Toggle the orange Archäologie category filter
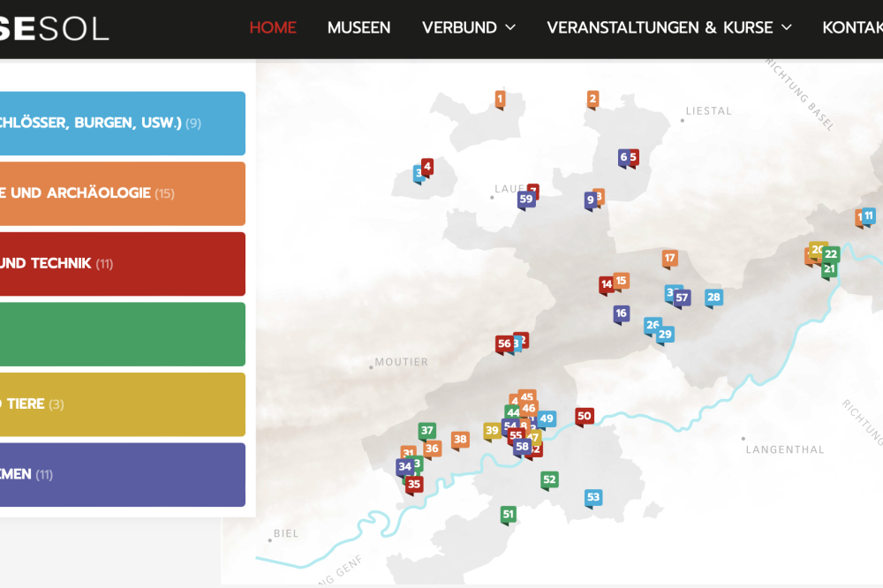 coord(122,193)
